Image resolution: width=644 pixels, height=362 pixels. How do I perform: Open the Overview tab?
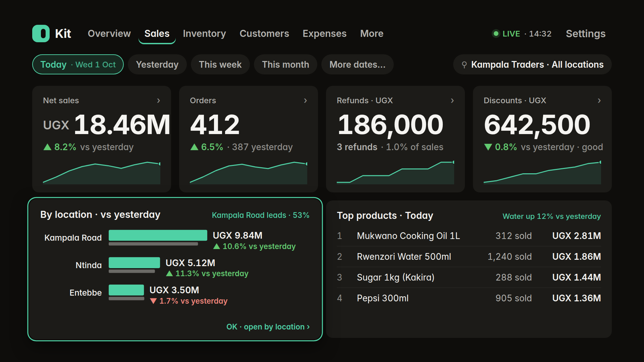pyautogui.click(x=109, y=34)
